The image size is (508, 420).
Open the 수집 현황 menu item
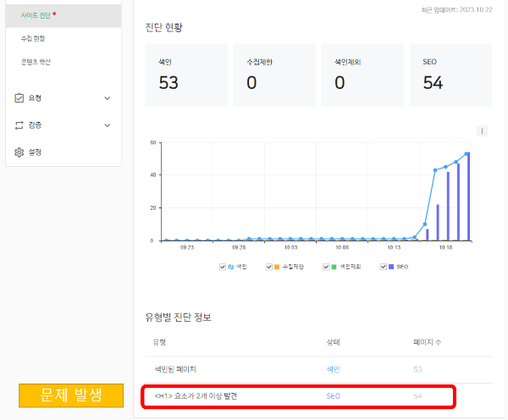tap(33, 39)
